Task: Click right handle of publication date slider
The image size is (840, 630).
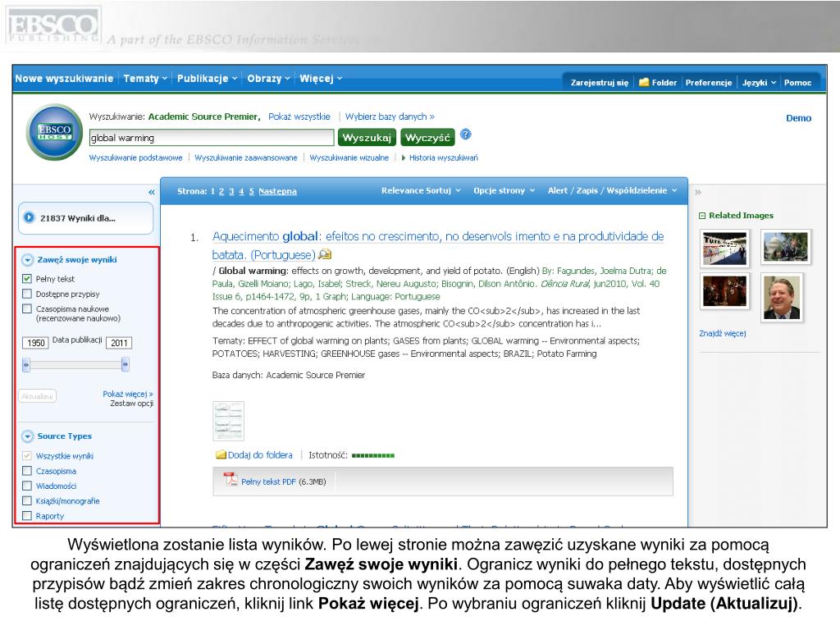Action: (125, 365)
